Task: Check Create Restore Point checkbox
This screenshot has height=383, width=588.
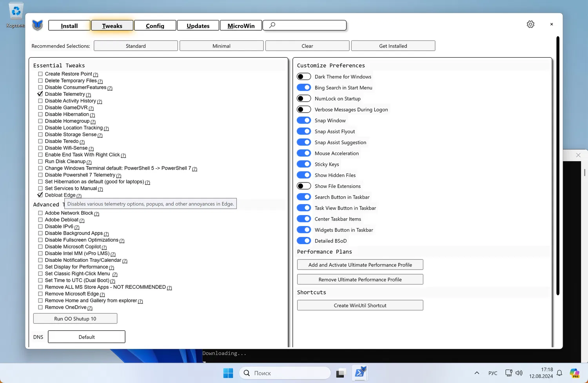Action: click(x=40, y=74)
